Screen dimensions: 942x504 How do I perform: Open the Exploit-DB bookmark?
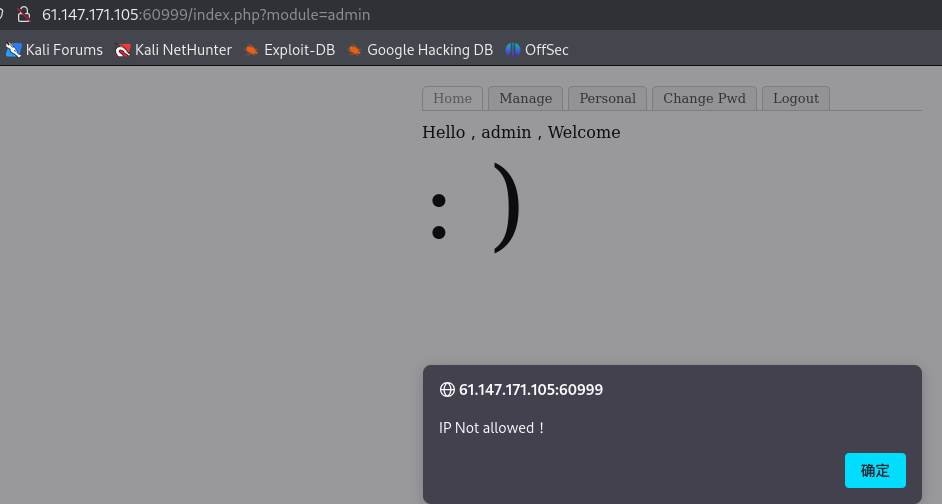click(290, 50)
